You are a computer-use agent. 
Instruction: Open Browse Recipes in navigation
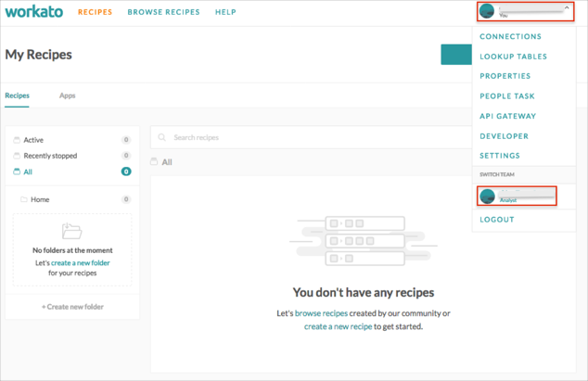click(163, 13)
